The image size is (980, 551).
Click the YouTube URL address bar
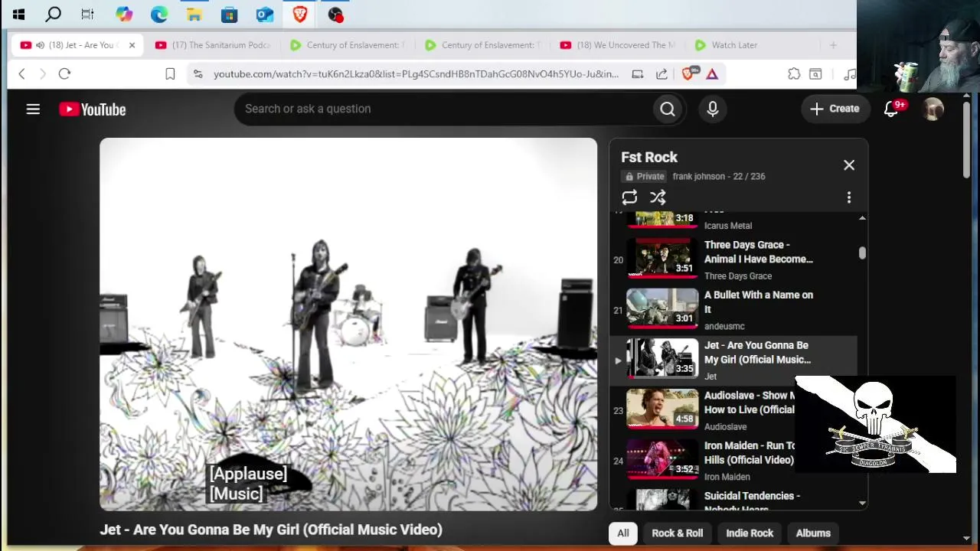416,73
